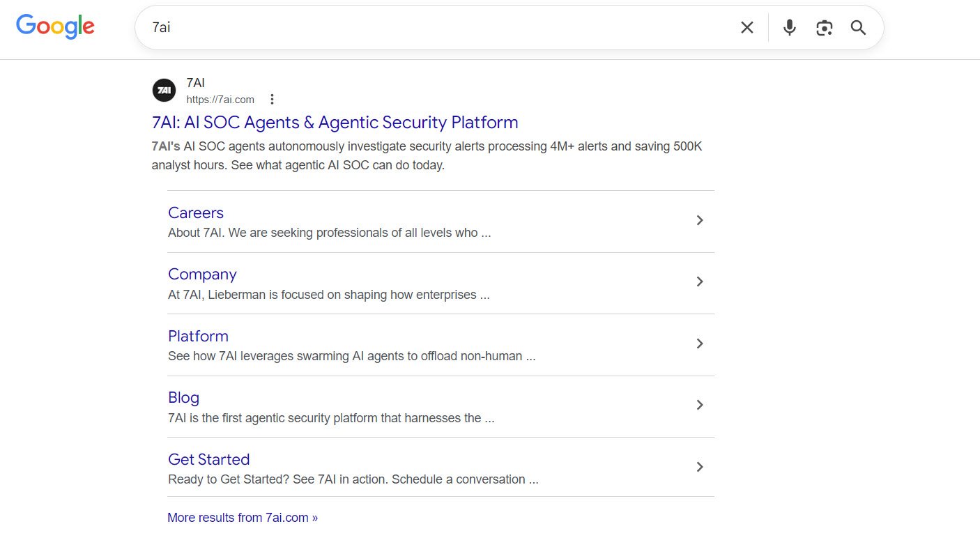Expand the Company sitelink chevron
Viewport: 980px width, 540px height.
[x=700, y=281]
